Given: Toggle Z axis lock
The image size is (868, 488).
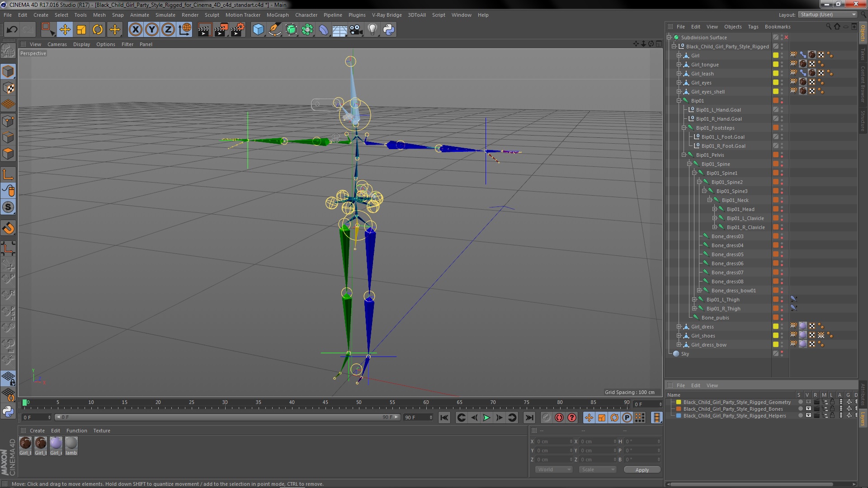Looking at the screenshot, I should tap(168, 30).
